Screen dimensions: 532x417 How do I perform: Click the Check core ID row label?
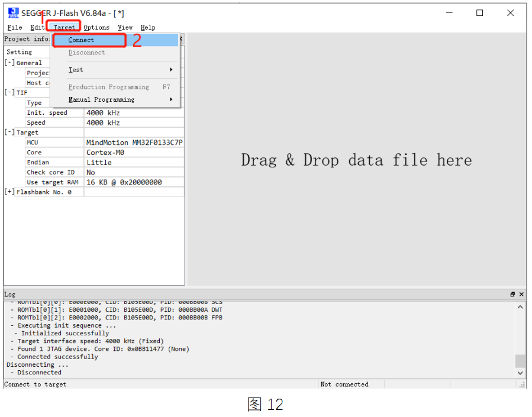[x=51, y=172]
